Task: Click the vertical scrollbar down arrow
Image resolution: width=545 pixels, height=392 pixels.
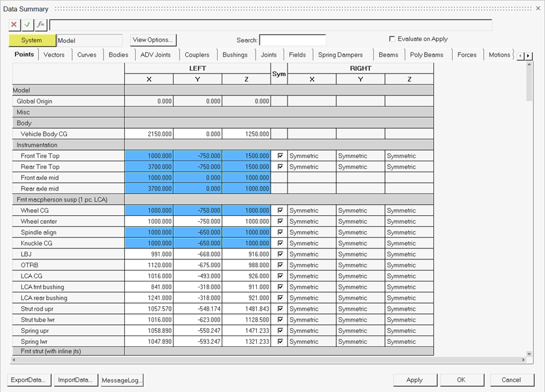Action: point(529,354)
